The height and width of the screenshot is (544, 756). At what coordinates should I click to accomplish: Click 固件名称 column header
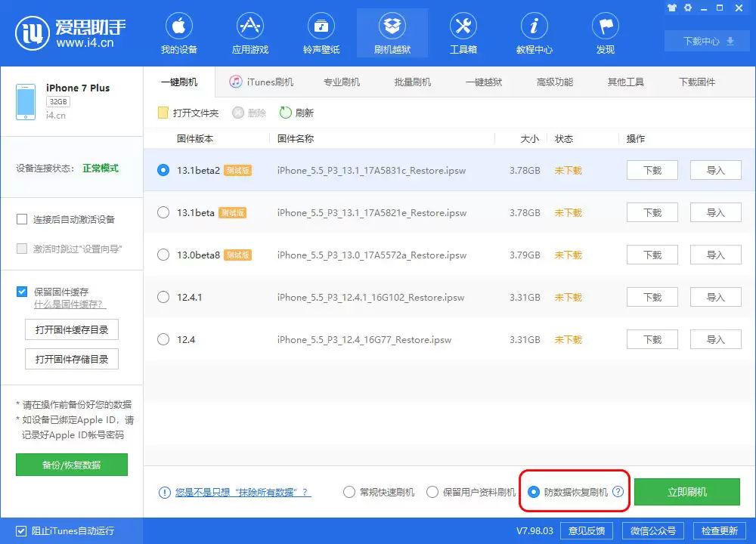click(x=296, y=139)
